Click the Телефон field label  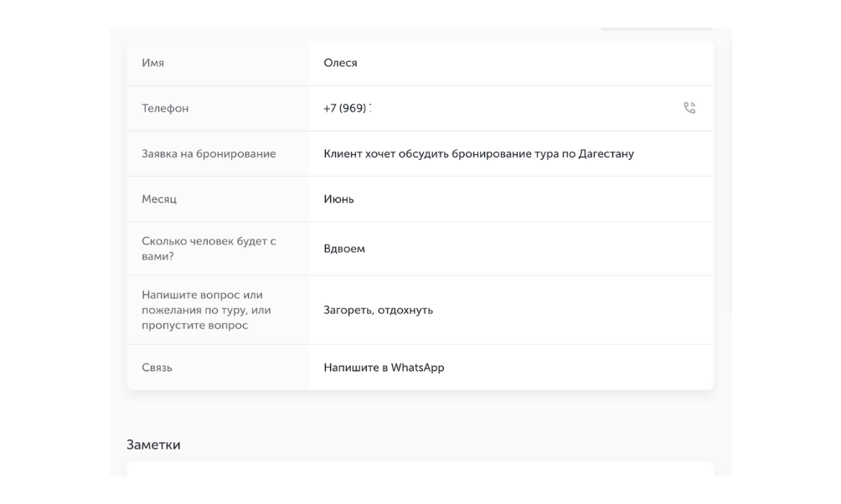[x=165, y=108]
